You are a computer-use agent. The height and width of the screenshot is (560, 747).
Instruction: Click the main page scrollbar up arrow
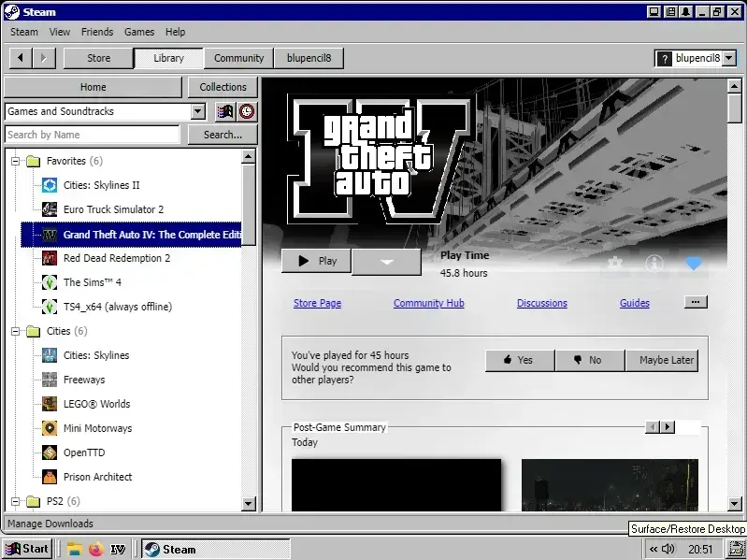tap(734, 86)
